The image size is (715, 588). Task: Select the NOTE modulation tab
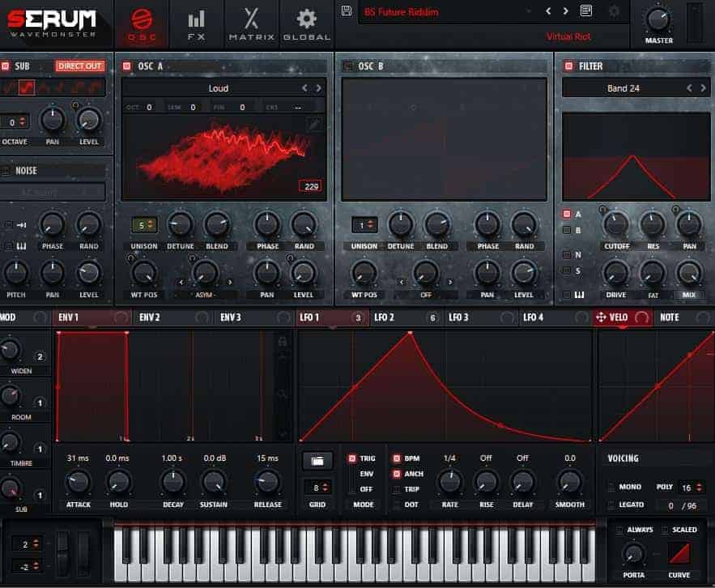pyautogui.click(x=684, y=317)
